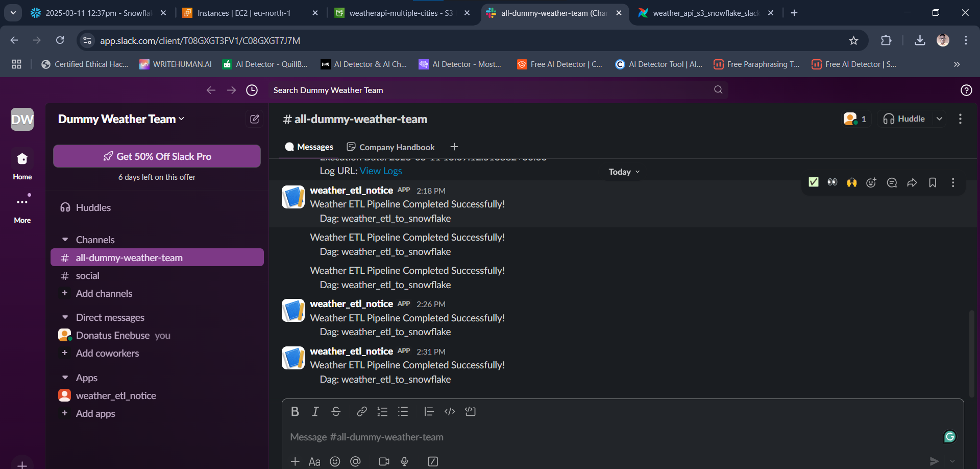Collapse the Channels section
This screenshot has width=980, height=469.
coord(65,240)
